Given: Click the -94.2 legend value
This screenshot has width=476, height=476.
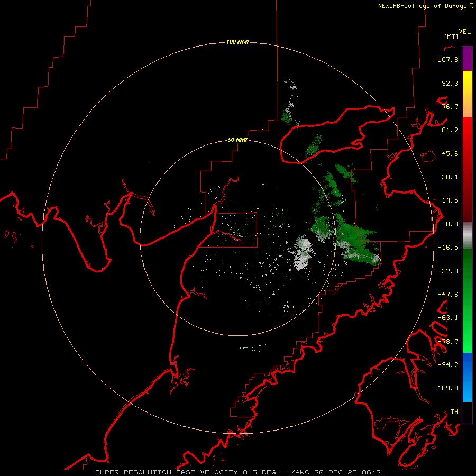Looking at the screenshot, I should click(448, 364).
